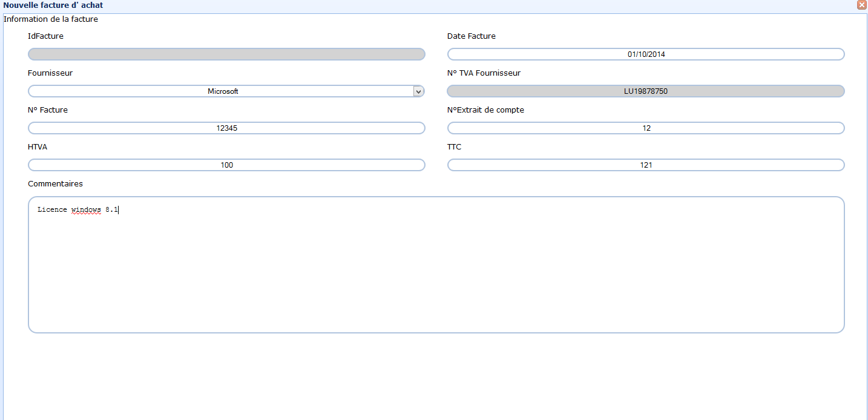Click the Commentaires label
The width and height of the screenshot is (868, 420).
click(55, 183)
